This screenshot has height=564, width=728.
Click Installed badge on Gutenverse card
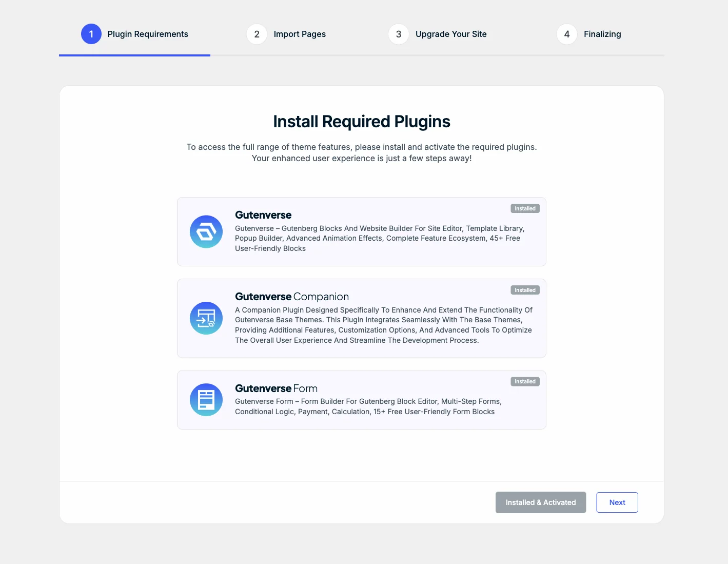[525, 208]
